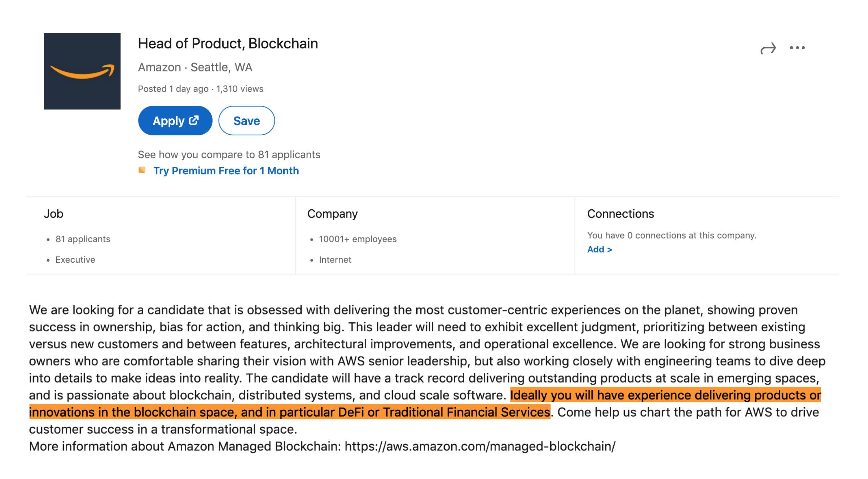Click the Amazon company name

[159, 68]
